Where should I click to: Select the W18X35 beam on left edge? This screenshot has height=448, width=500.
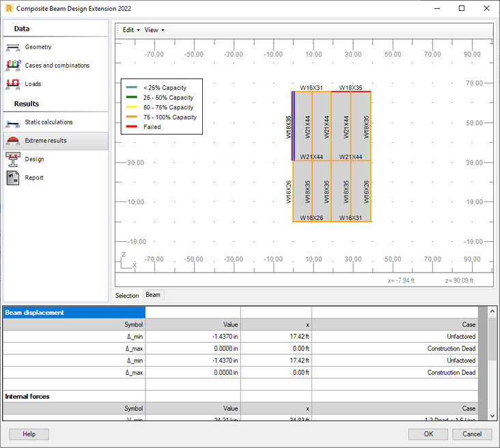click(293, 126)
